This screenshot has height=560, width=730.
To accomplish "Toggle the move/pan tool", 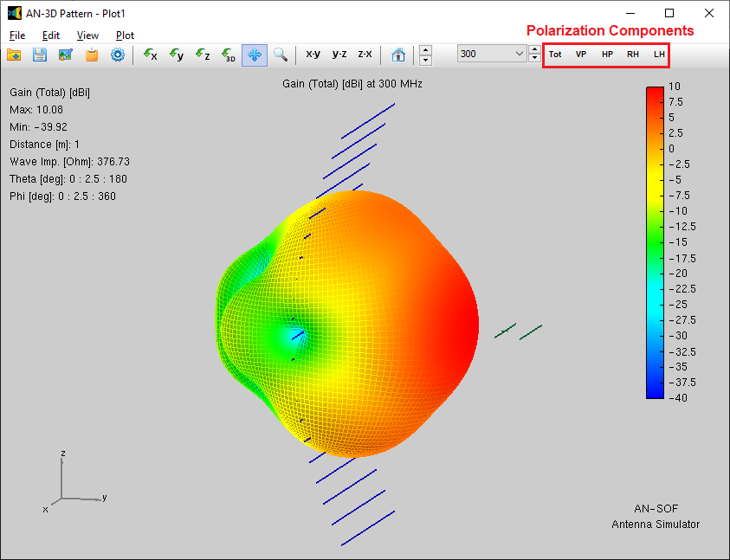I will (255, 55).
